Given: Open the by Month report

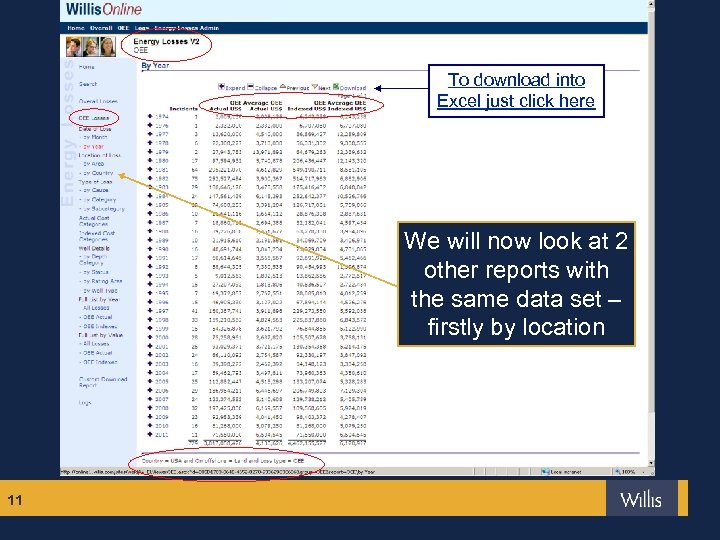Looking at the screenshot, I should [x=95, y=137].
